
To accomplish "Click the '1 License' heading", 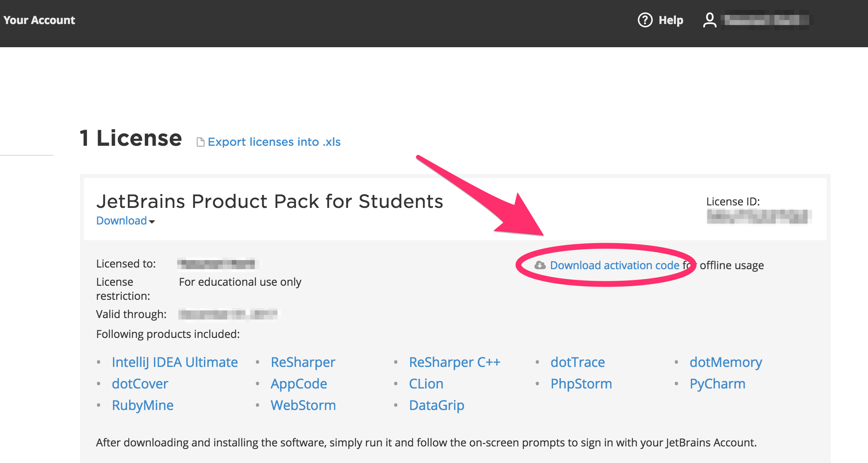I will [x=130, y=138].
